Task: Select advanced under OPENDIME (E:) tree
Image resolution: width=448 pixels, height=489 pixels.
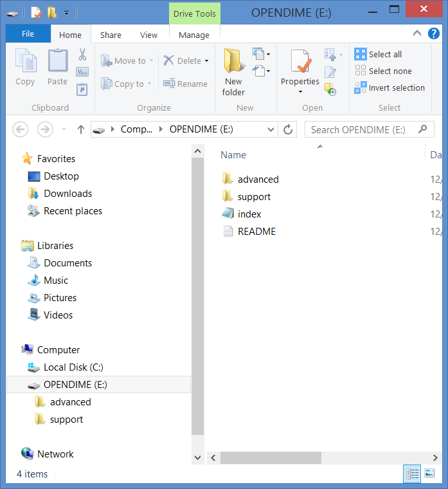Action: [x=63, y=402]
